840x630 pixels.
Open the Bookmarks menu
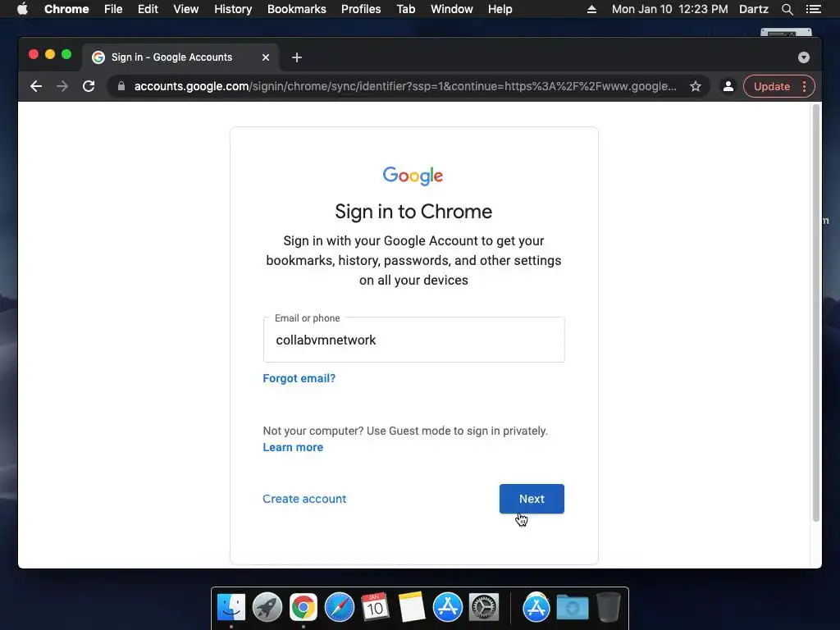296,9
